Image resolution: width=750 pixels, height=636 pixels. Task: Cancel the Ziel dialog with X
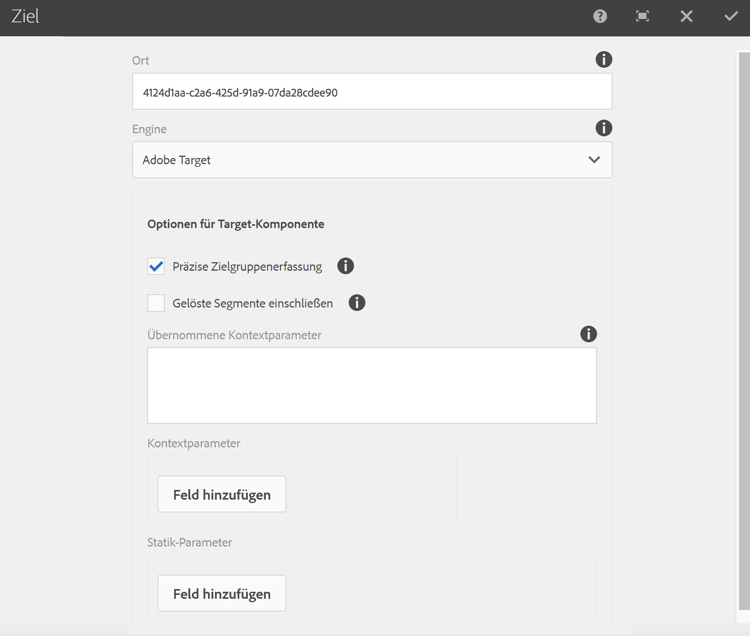(686, 16)
